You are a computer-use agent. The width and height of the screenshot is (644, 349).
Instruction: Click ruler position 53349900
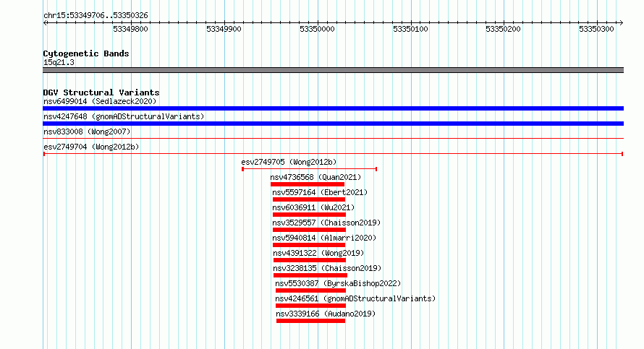tap(224, 29)
